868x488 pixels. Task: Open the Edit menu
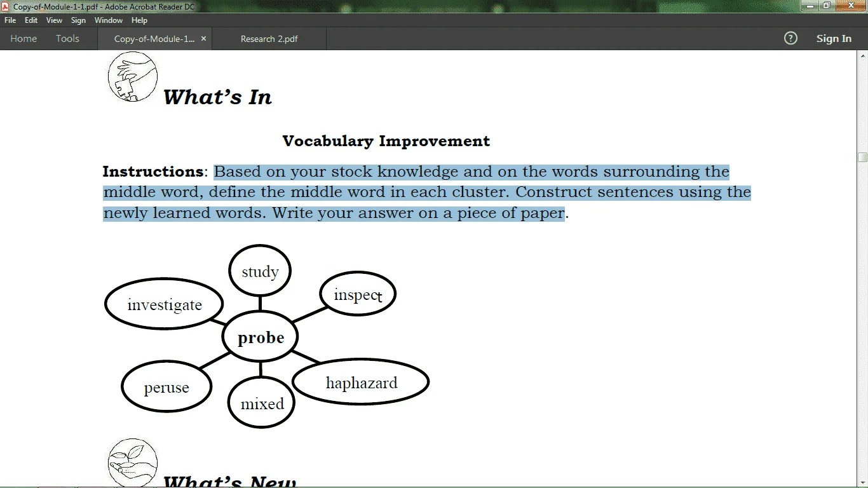tap(31, 20)
